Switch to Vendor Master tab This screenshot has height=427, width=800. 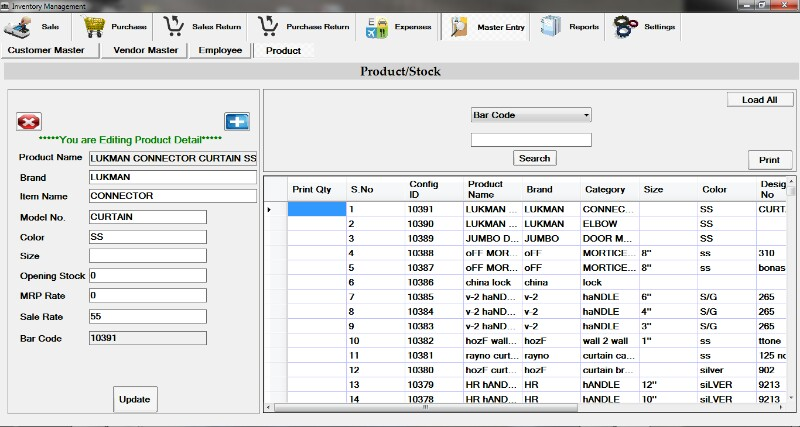145,51
